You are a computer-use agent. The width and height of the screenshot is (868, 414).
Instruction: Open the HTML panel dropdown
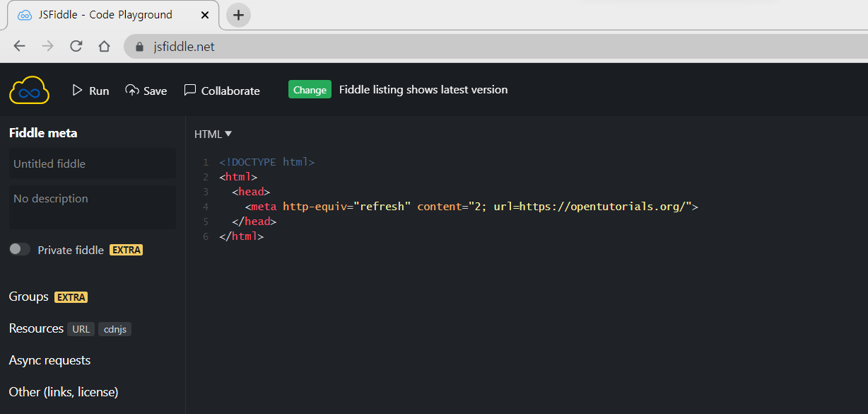(x=213, y=134)
